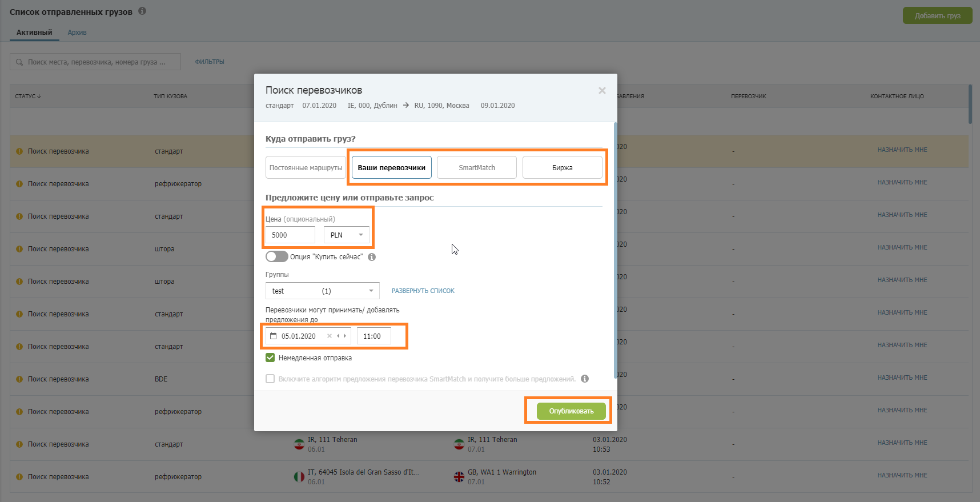Click the Iran flag icon beside 'IR, 111 Teheran 07.01'

pos(459,444)
